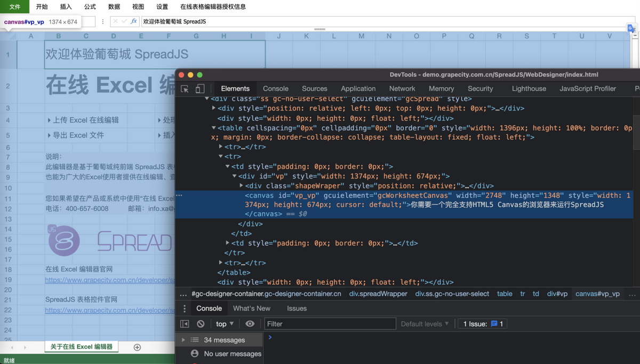Switch to the 开始 ribbon tab

pos(42,7)
